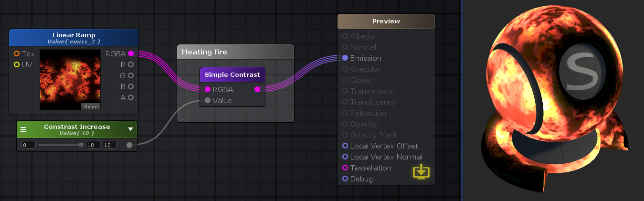Click the Select button on the texture preview
This screenshot has width=644, height=201.
(x=91, y=106)
